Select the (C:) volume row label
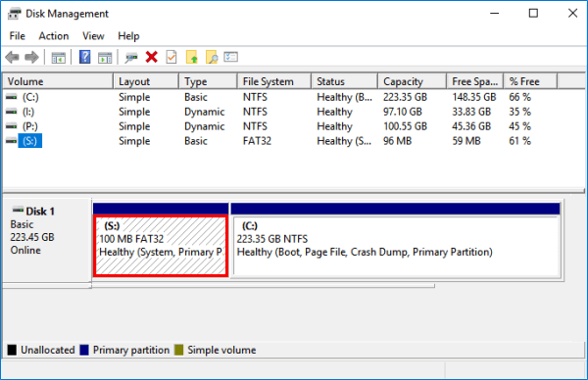 [x=30, y=97]
